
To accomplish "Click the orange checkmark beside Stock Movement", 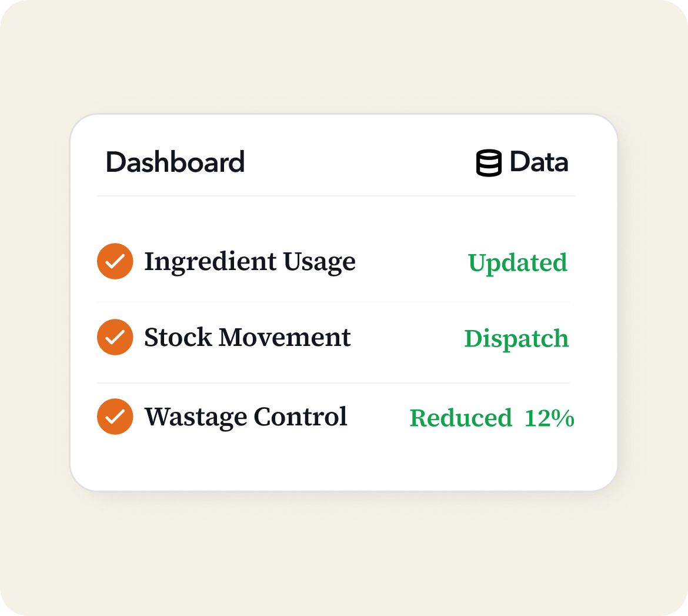I will (115, 337).
